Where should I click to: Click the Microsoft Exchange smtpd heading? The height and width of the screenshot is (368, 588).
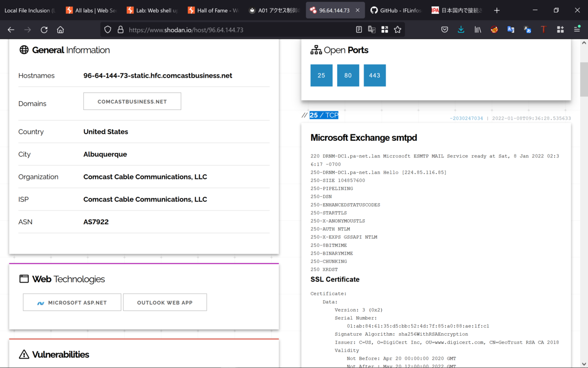(364, 138)
